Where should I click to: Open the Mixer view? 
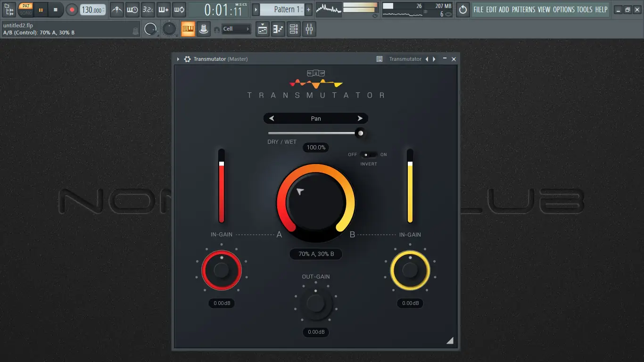tap(308, 29)
